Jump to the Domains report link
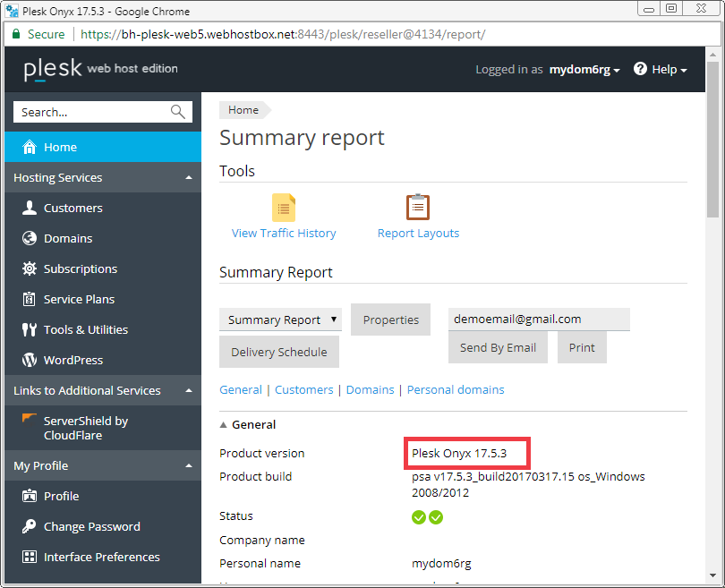The height and width of the screenshot is (588, 725). pos(371,389)
